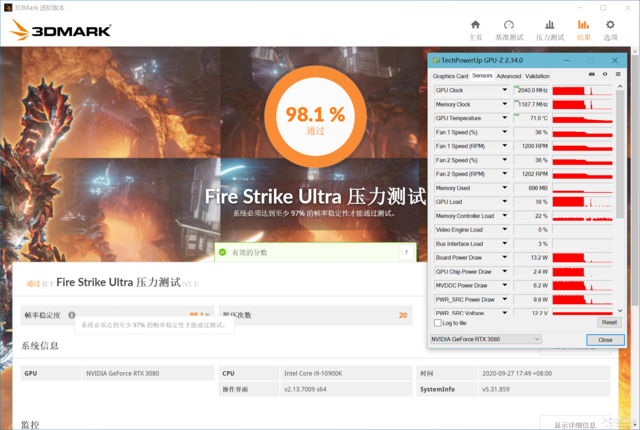Open PWR_SRC Power Draw dropdown
The image size is (640, 430).
505,299
